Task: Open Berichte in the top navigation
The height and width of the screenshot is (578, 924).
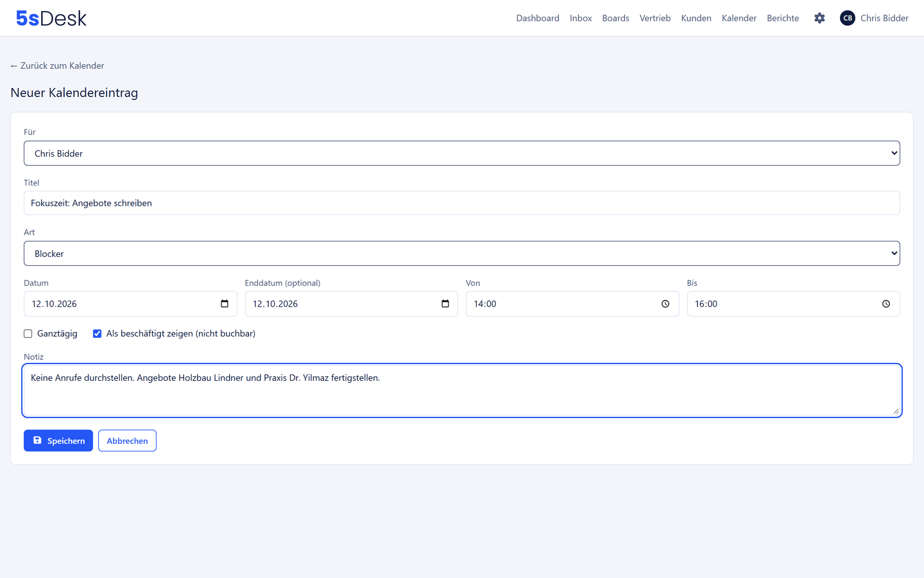Action: click(x=783, y=18)
